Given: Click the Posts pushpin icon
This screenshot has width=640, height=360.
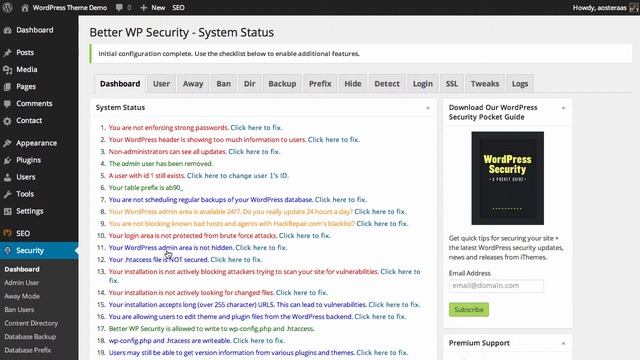Looking at the screenshot, I should point(7,53).
